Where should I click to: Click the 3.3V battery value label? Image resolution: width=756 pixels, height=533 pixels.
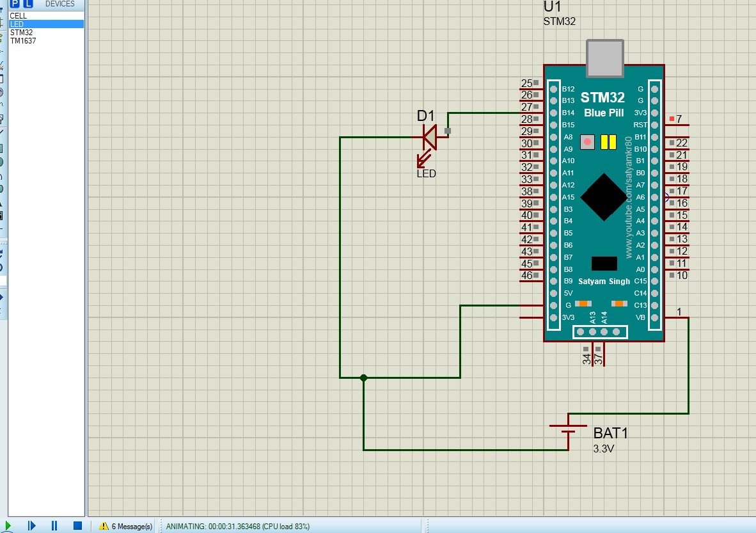[603, 449]
